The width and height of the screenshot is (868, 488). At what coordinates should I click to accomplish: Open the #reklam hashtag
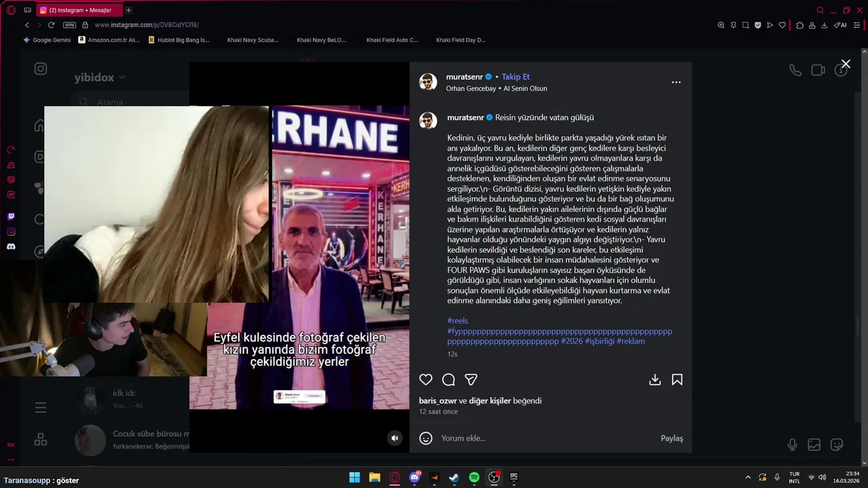pyautogui.click(x=631, y=341)
